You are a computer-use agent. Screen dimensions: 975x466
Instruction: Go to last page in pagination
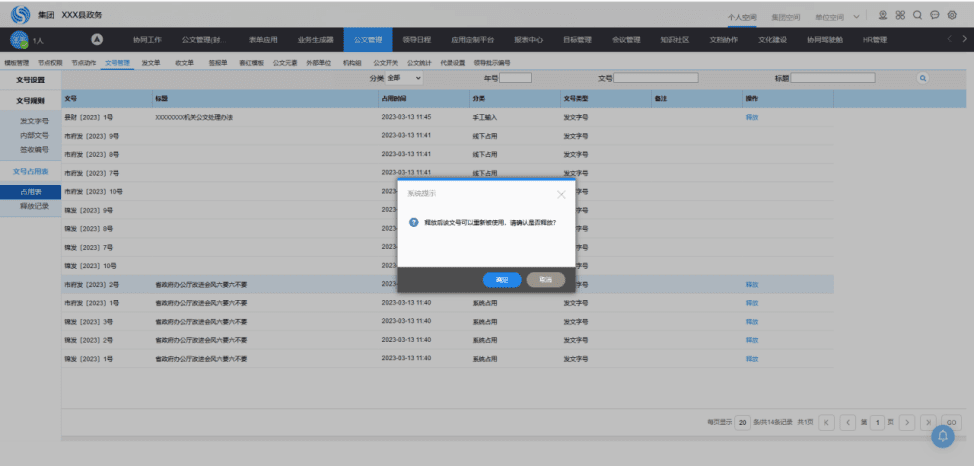point(929,422)
